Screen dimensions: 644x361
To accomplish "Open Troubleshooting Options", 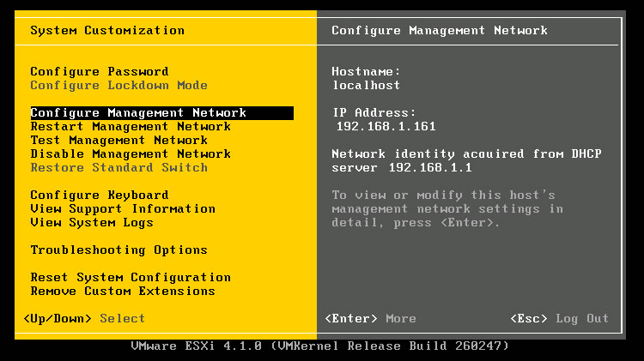I will pyautogui.click(x=118, y=250).
